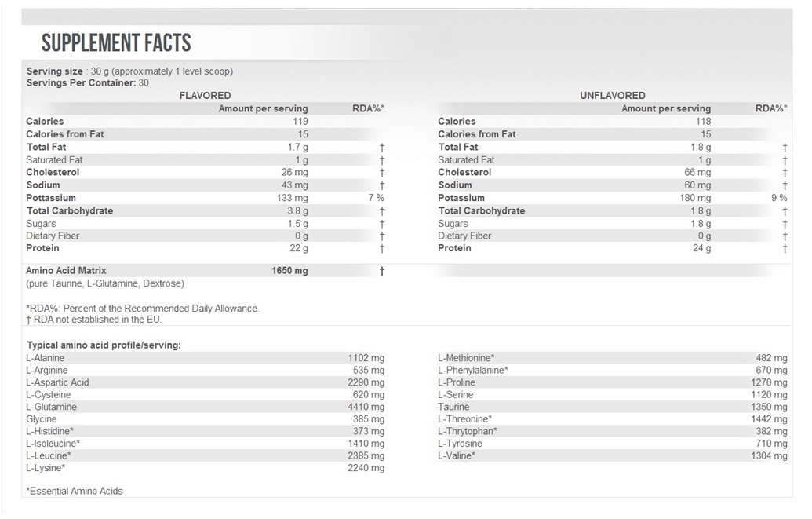This screenshot has width=812, height=519.
Task: Click flavored 'Calories from Fat' label
Action: tap(65, 134)
